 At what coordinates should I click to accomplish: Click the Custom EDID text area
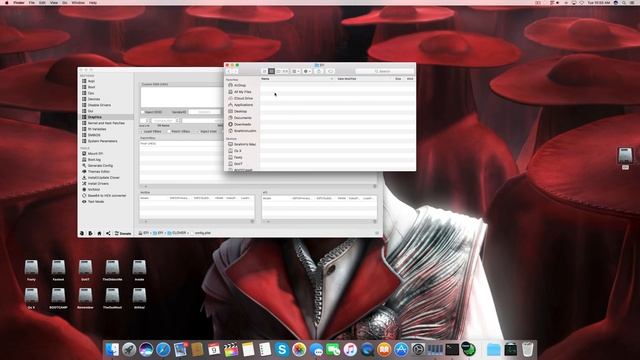pyautogui.click(x=182, y=97)
